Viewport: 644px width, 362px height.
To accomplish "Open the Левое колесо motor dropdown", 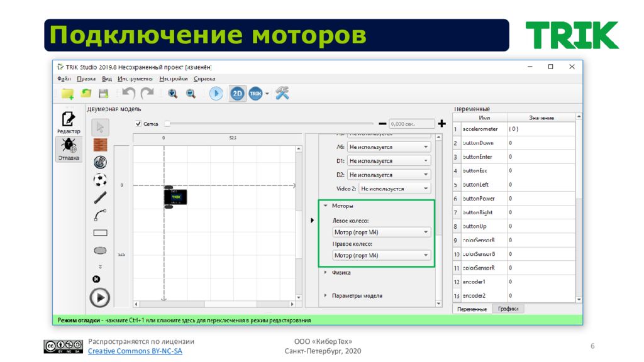I will (381, 233).
